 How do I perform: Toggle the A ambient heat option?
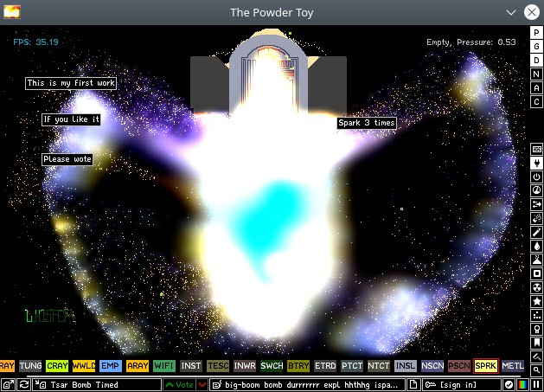537,88
